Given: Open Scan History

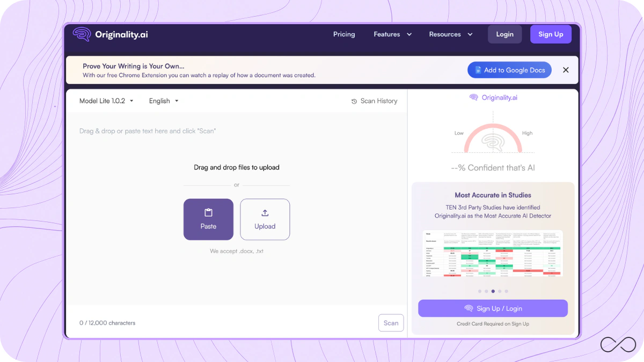Looking at the screenshot, I should pyautogui.click(x=374, y=101).
